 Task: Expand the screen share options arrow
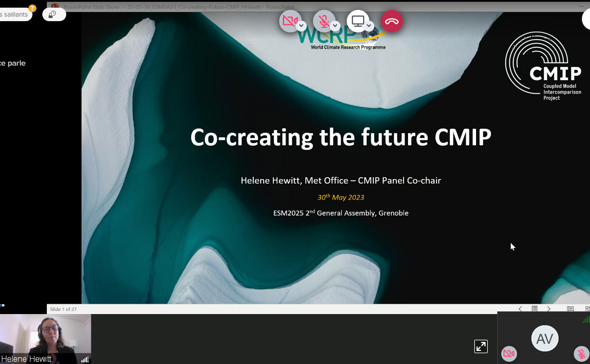pos(369,26)
